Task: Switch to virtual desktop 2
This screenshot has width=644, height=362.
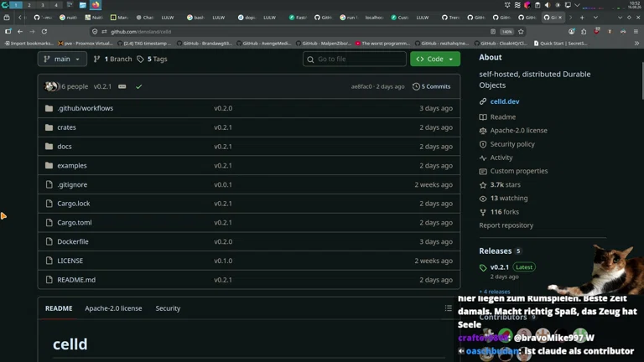Action: coord(29,5)
